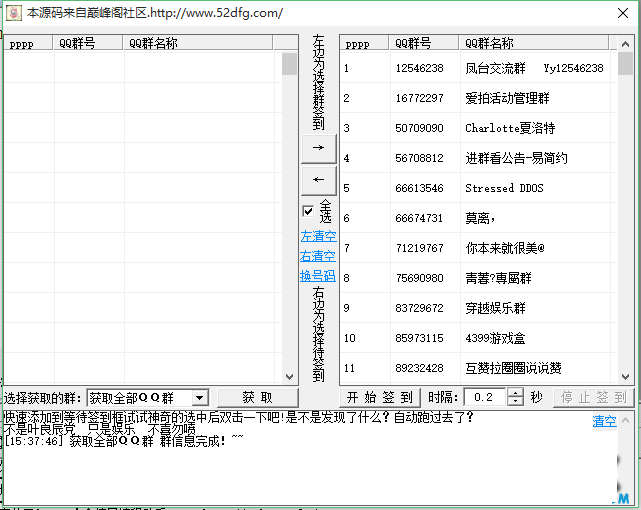Click the 左清空 link
641x510 pixels.
[318, 236]
